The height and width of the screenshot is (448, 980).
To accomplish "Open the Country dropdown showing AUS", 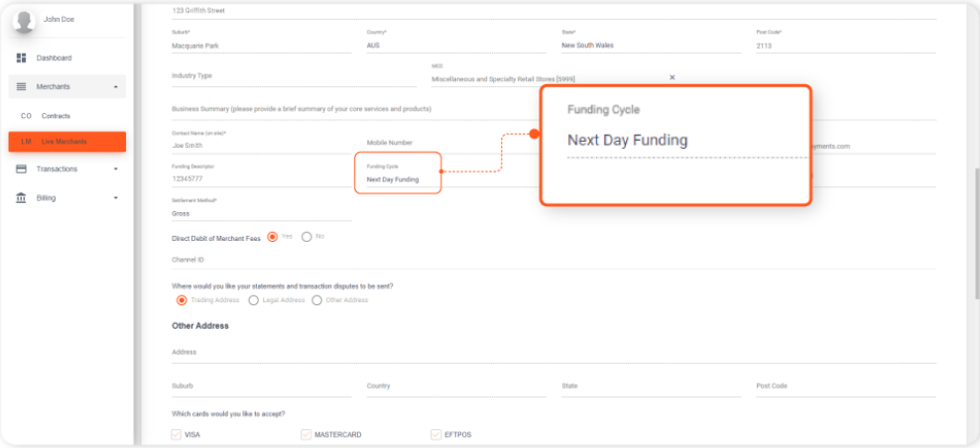I will [456, 42].
